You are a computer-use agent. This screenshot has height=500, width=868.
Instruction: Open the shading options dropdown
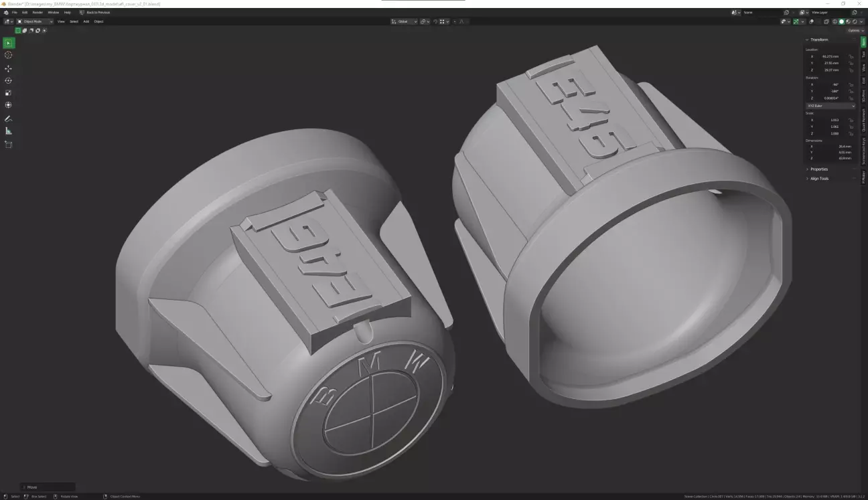[x=861, y=21]
